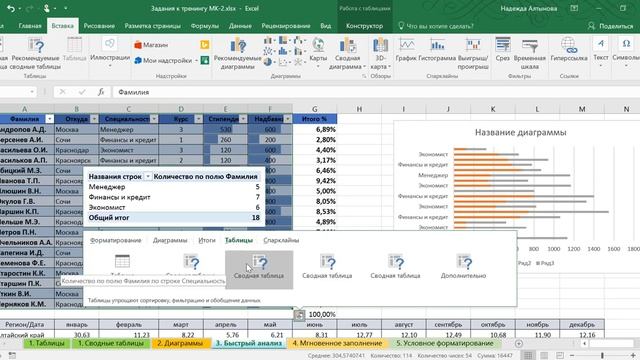The width and height of the screenshot is (640, 360).
Task: Click the zoom in plus button
Action: click(633, 356)
